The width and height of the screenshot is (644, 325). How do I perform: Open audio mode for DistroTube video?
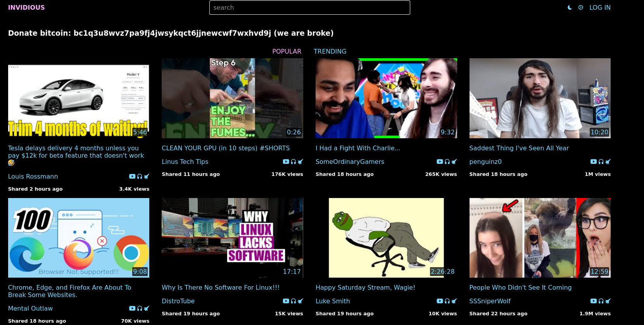click(293, 301)
